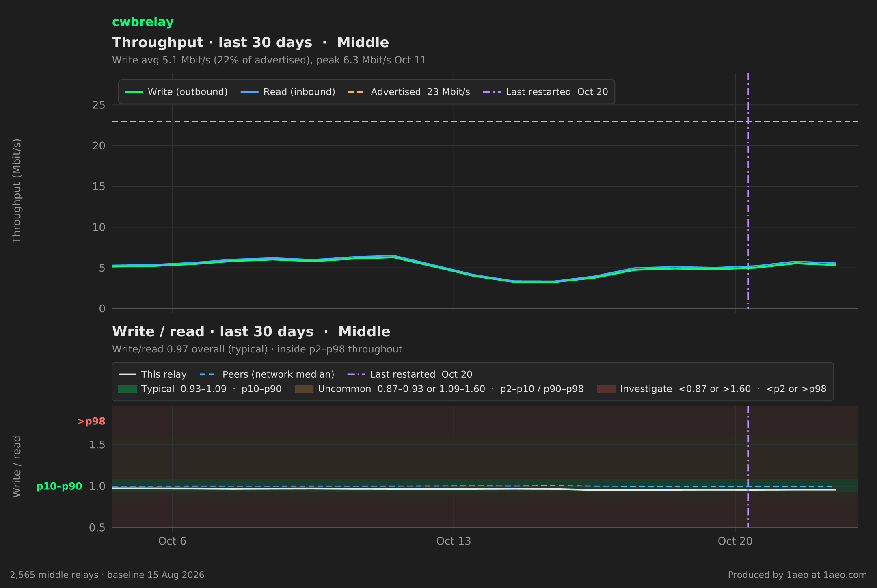Click the Write (outbound) legend entry
The image size is (877, 588).
(177, 92)
